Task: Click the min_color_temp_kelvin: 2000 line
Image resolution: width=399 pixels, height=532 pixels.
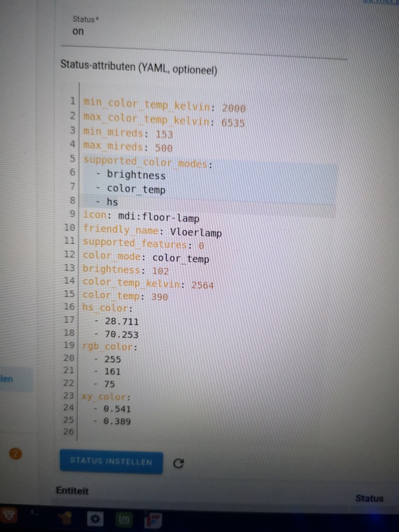Action: 164,105
